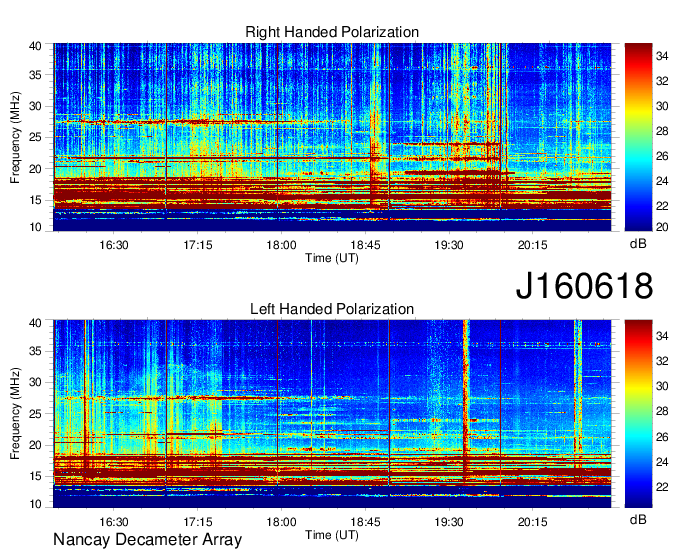Click the 20 MHz tick label of the bottom plot

[35, 445]
